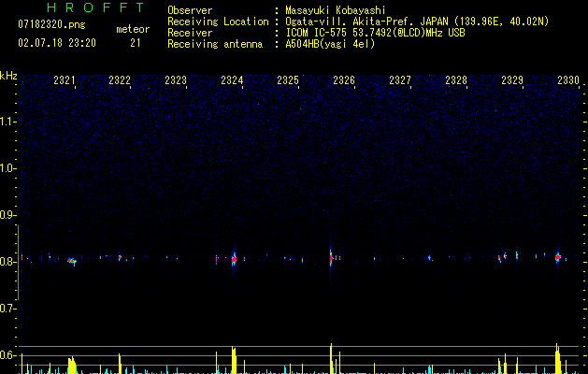Click the Receiver label
This screenshot has height=374, width=588.
click(x=190, y=33)
